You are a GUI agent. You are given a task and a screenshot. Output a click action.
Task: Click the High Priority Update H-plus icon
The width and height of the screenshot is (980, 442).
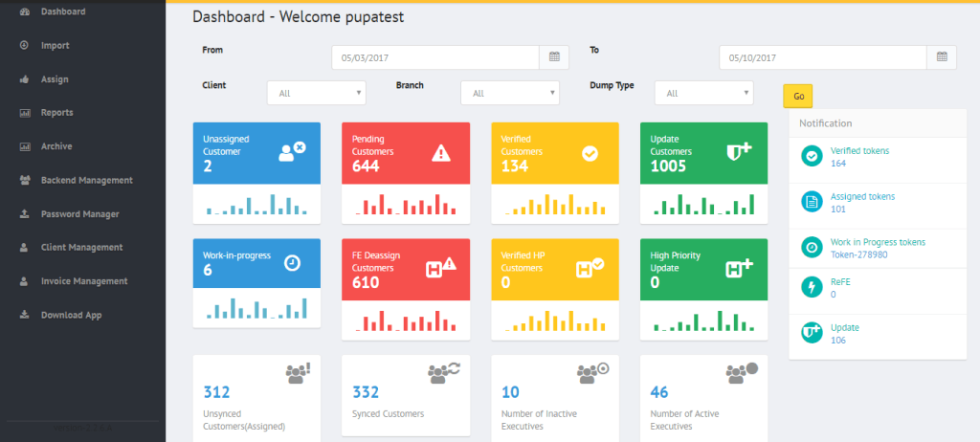[x=739, y=268]
